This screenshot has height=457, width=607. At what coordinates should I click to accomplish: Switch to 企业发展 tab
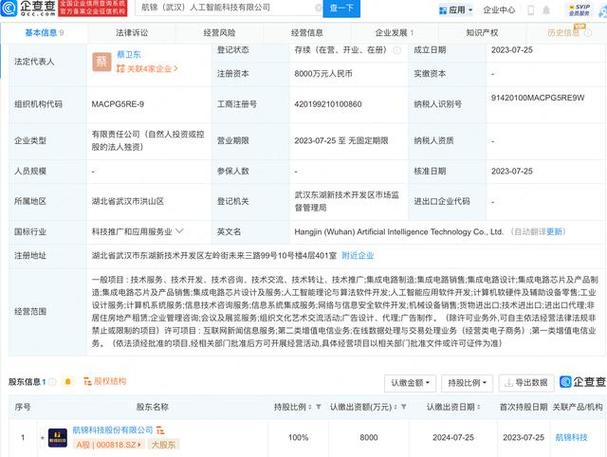tap(394, 33)
